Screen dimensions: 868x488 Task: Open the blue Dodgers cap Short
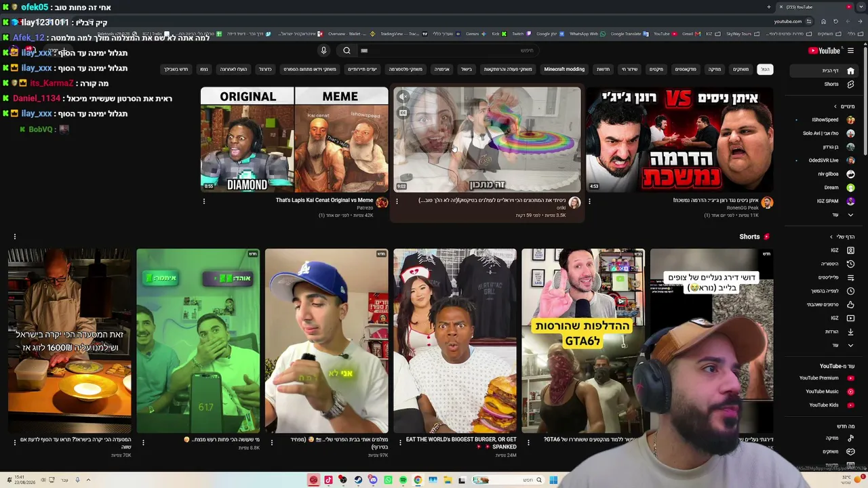click(327, 341)
